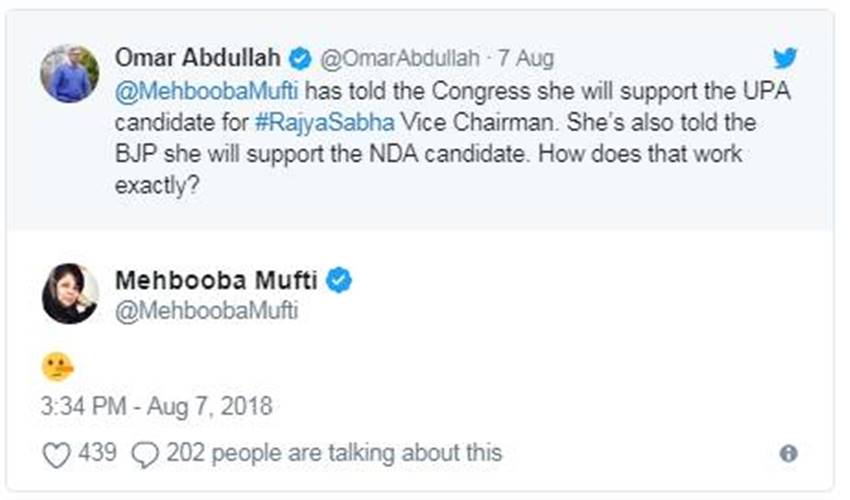Click the 3:34 PM - Aug 7, 2018 timestamp
Screen dimensions: 850x500
click(x=156, y=407)
